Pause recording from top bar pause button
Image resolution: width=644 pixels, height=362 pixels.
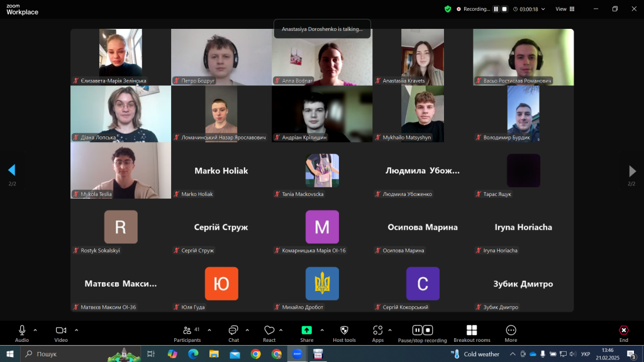coord(496,9)
